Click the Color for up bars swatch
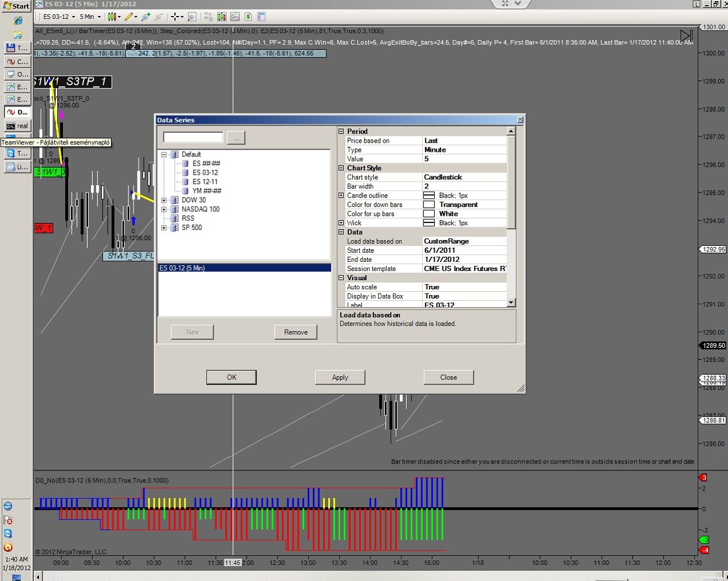Viewport: 728px width, 581px height. pyautogui.click(x=428, y=214)
